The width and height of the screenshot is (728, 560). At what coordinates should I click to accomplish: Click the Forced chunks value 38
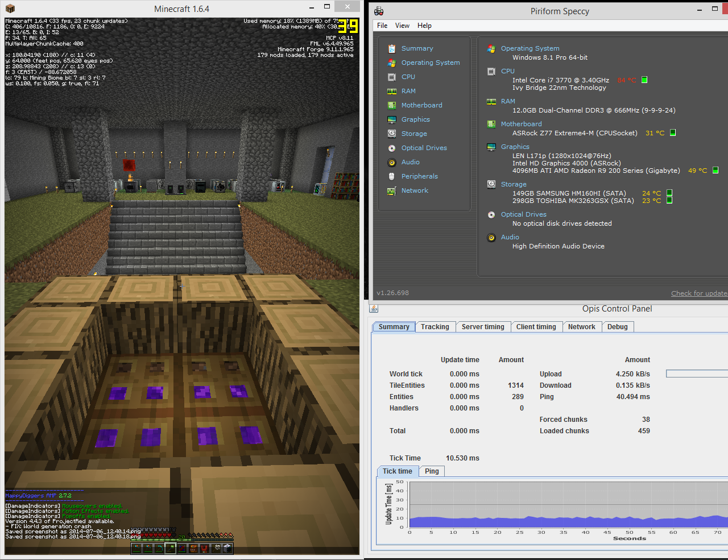click(646, 420)
